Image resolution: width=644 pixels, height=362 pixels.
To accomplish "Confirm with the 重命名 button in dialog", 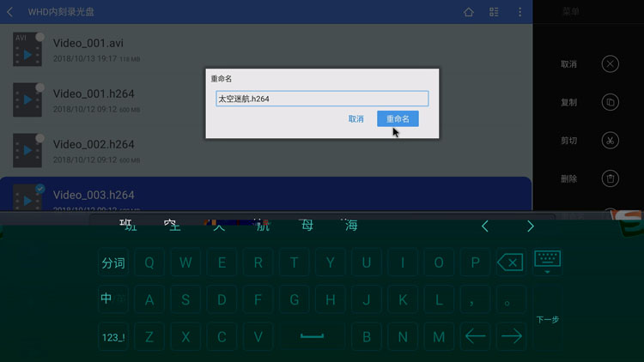I will [398, 119].
